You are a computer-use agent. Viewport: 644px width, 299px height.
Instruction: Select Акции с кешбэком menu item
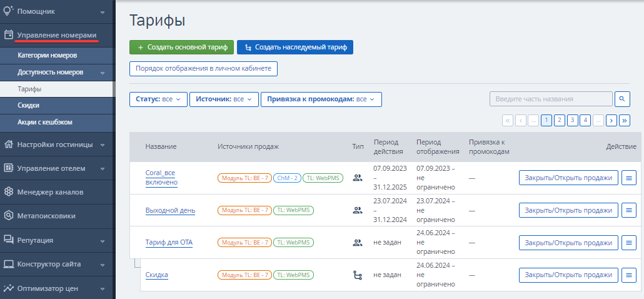(45, 123)
